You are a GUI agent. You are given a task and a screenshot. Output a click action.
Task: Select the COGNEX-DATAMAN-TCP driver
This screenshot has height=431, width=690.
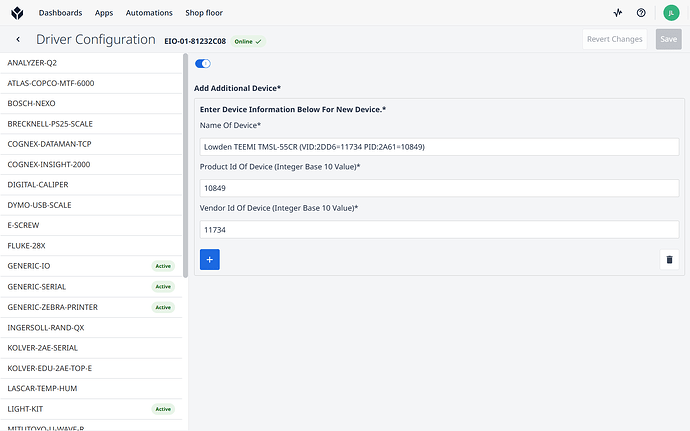(91, 144)
